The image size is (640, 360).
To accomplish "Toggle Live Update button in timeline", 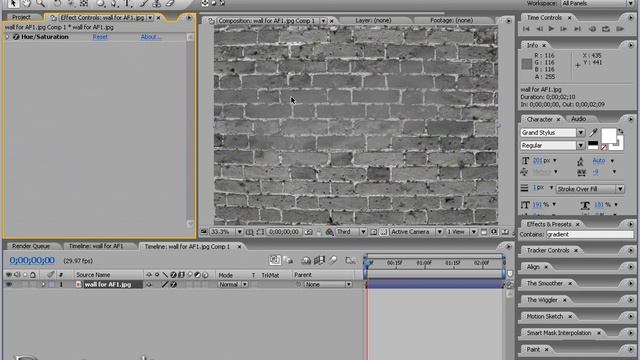I will 275,260.
